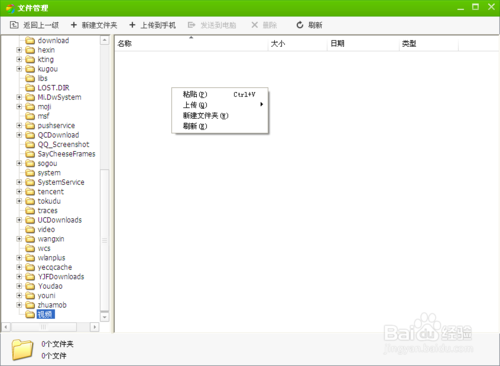Select the tokudu tree item
The image size is (500, 366).
(x=49, y=201)
